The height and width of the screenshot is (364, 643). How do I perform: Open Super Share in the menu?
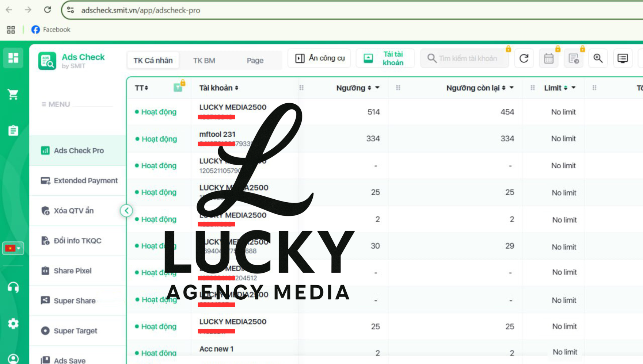click(x=77, y=300)
